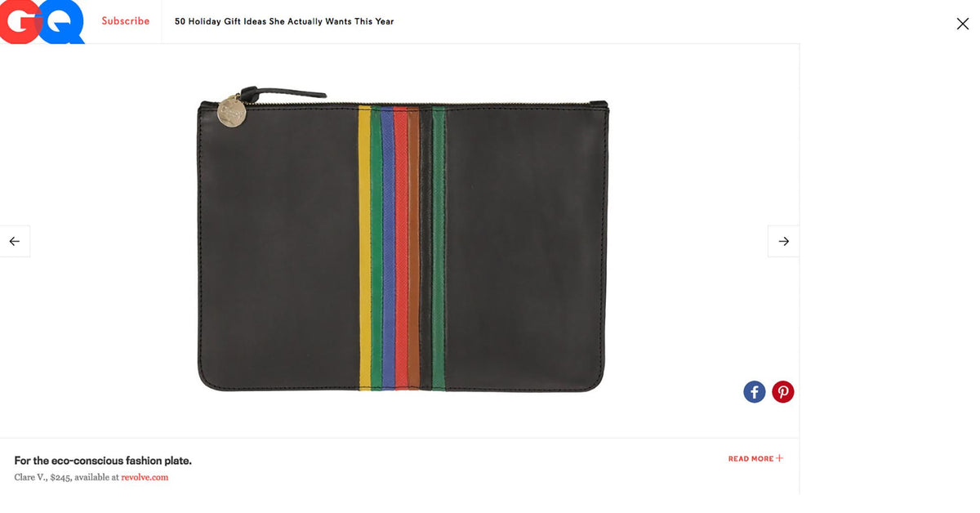Share this item on Facebook
The height and width of the screenshot is (513, 980).
(755, 392)
